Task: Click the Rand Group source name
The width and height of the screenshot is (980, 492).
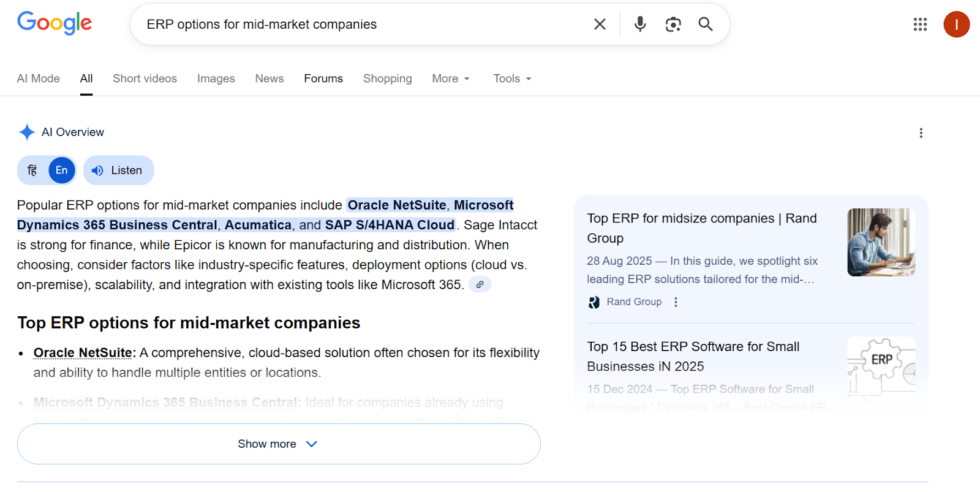Action: coord(634,302)
